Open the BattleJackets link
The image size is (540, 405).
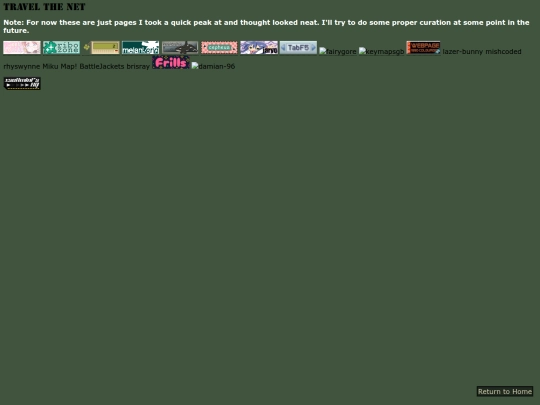(x=102, y=66)
